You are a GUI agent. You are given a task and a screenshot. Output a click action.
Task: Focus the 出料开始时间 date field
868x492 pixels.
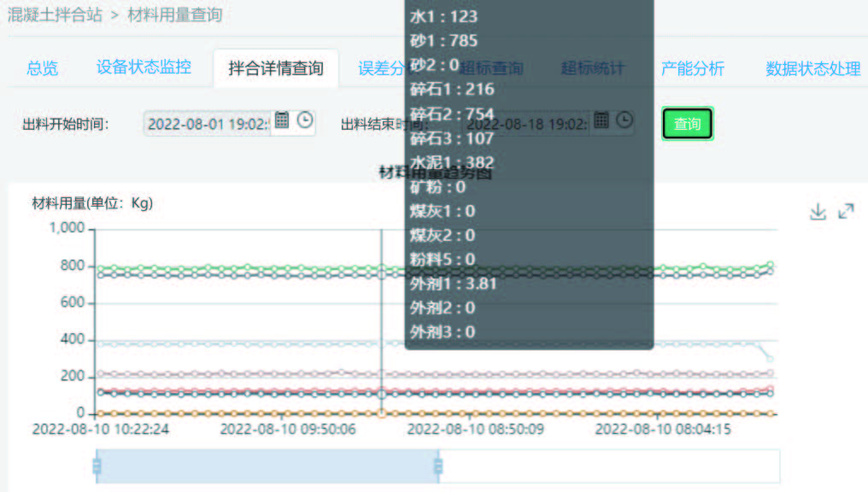[208, 124]
